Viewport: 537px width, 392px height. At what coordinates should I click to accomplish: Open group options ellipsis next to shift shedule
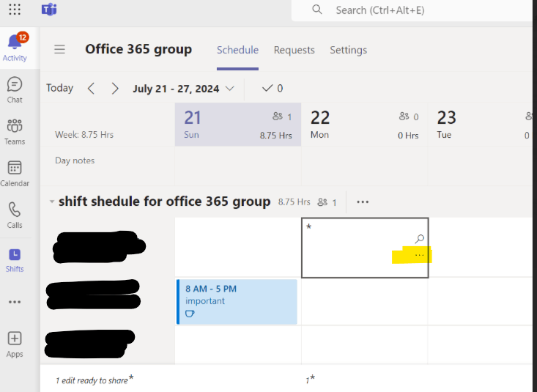(x=363, y=201)
